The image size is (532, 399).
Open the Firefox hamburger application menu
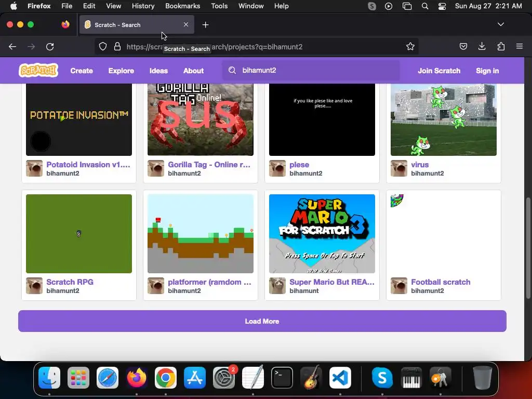[520, 46]
